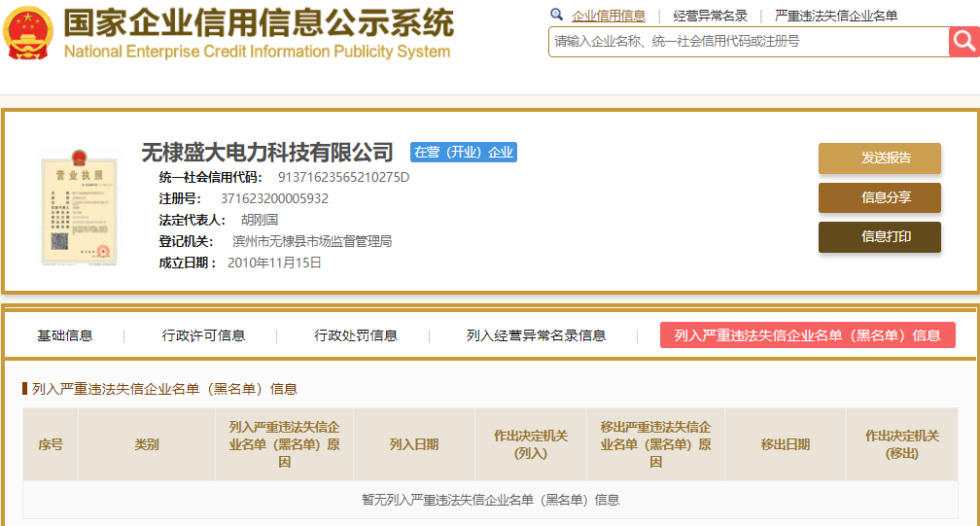Switch to the 列入经营异常名录信息 tab
The width and height of the screenshot is (980, 526).
tap(537, 335)
